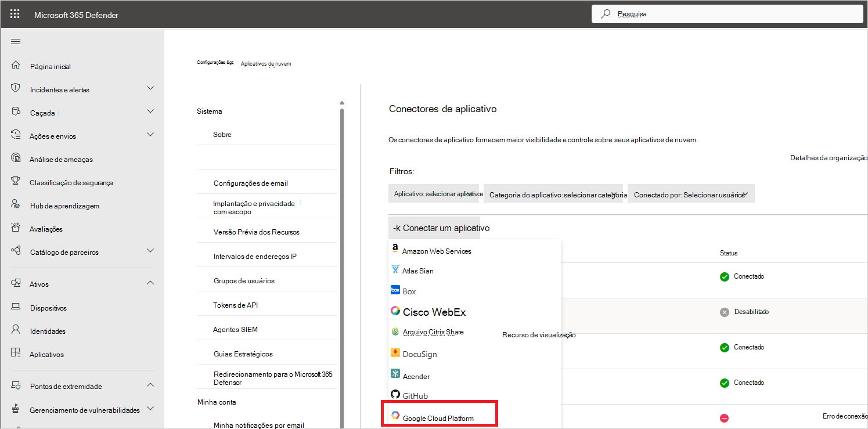Click Aplicativos de nuvem breadcrumb

point(266,63)
